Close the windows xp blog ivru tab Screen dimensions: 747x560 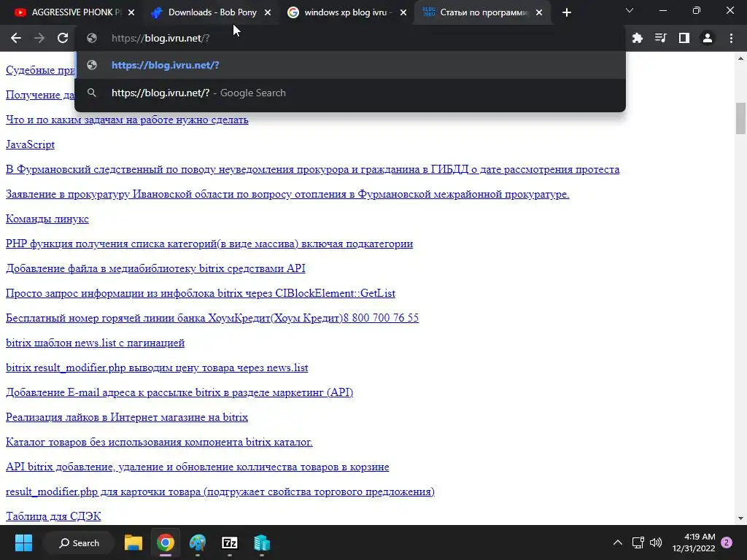[403, 13]
